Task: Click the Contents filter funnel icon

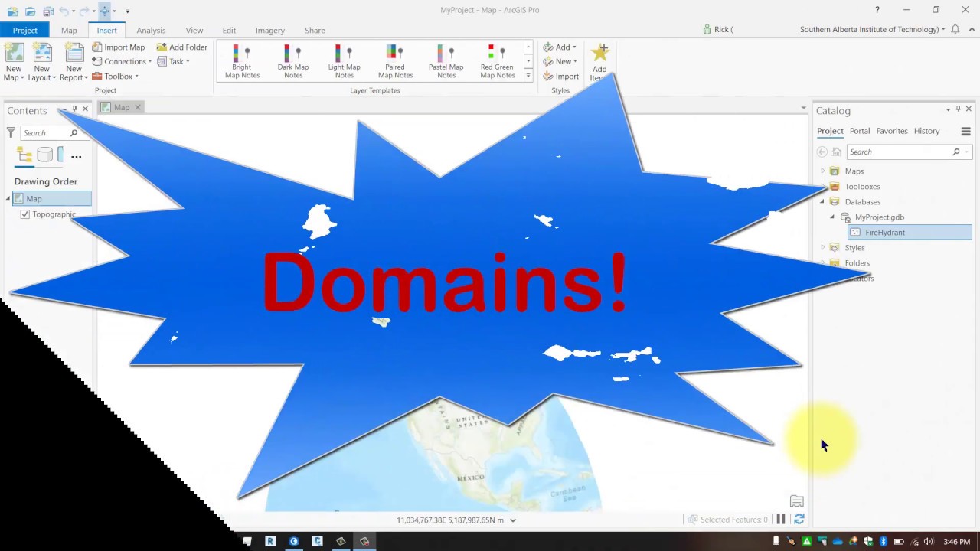Action: click(11, 132)
